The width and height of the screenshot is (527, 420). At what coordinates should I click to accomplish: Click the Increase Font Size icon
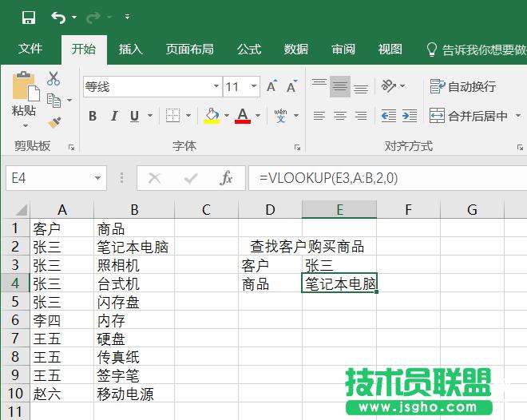click(x=272, y=86)
